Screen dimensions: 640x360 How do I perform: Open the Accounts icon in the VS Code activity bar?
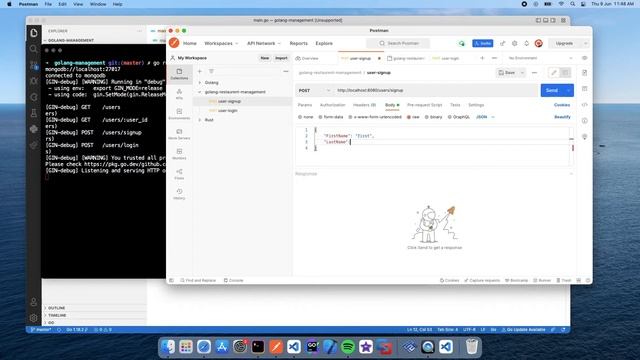(33, 302)
